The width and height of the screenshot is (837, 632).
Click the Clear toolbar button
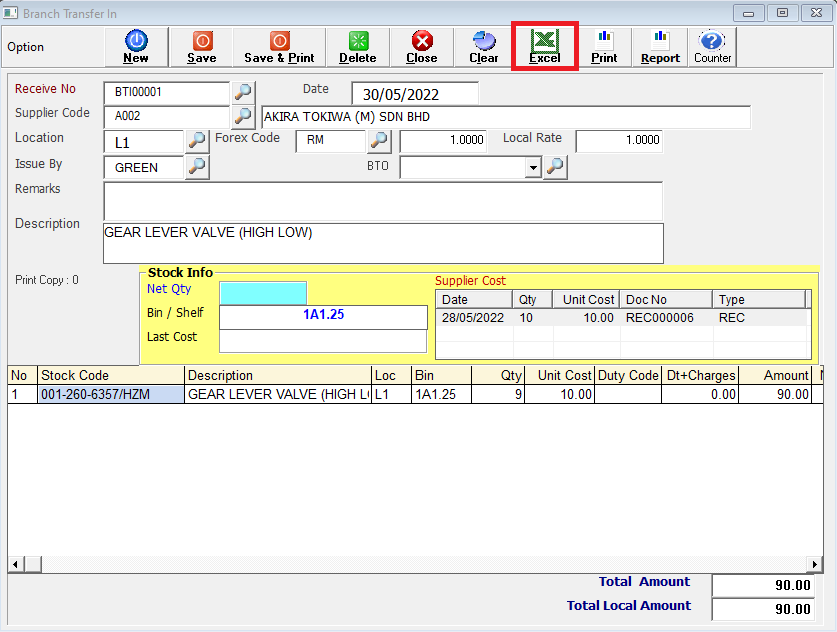click(x=484, y=47)
